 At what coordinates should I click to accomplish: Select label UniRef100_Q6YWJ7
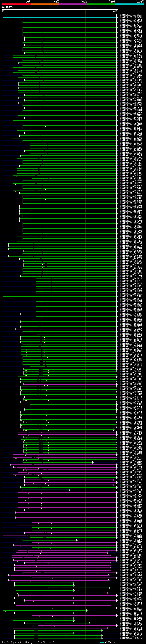tap(131, 82)
